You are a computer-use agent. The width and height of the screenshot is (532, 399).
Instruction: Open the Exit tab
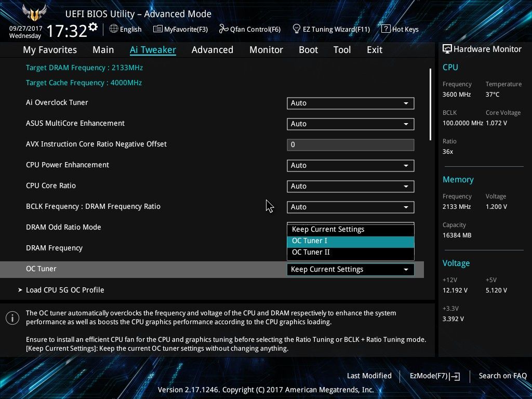coord(374,50)
